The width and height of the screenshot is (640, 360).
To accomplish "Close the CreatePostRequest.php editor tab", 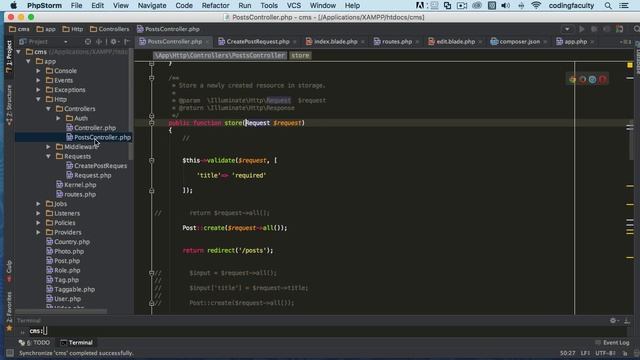I will click(x=295, y=42).
